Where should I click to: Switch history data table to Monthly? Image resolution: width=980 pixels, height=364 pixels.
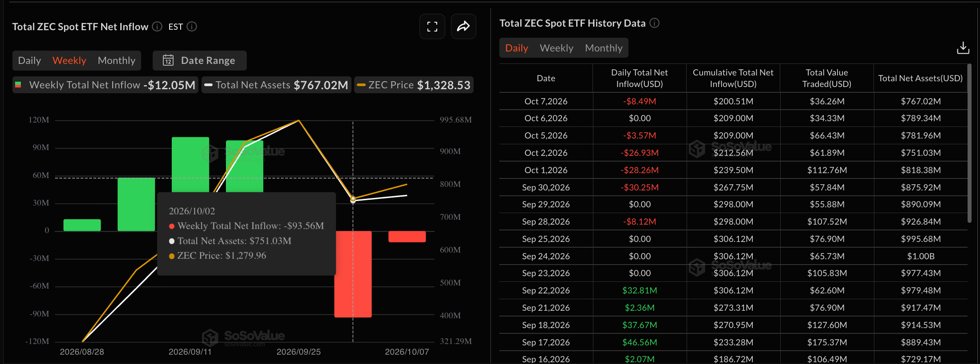[604, 48]
